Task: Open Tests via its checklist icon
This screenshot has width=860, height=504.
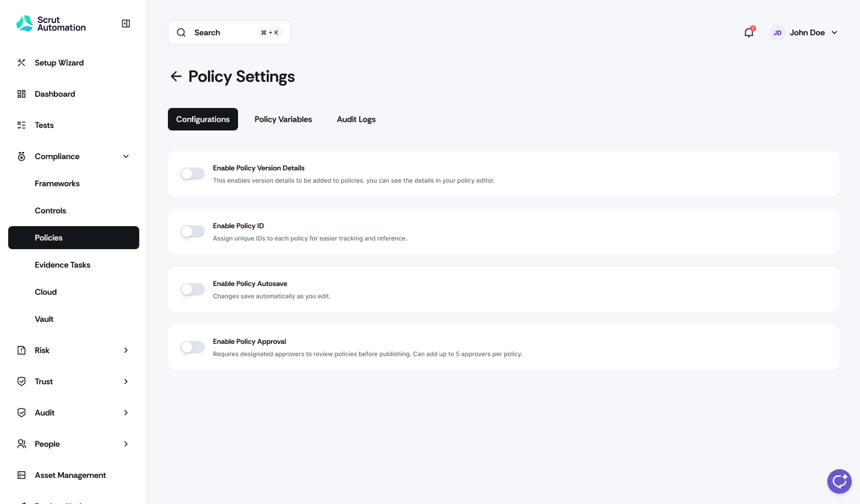Action: 21,125
